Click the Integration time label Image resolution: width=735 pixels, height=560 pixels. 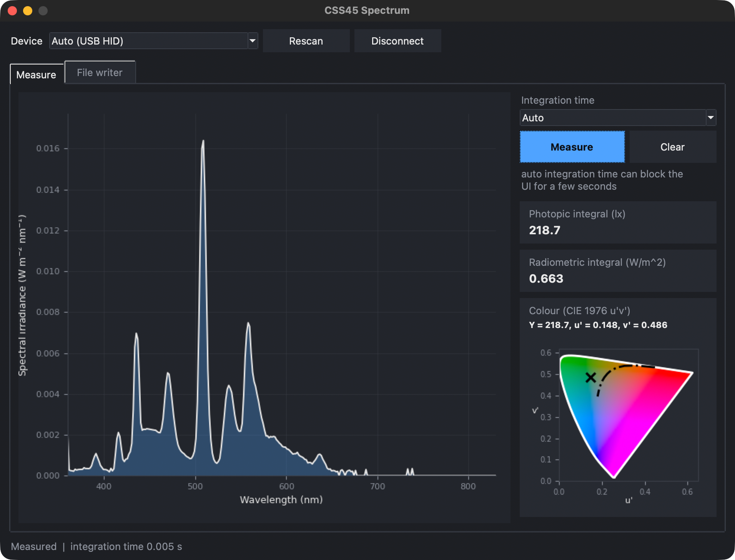(x=558, y=100)
